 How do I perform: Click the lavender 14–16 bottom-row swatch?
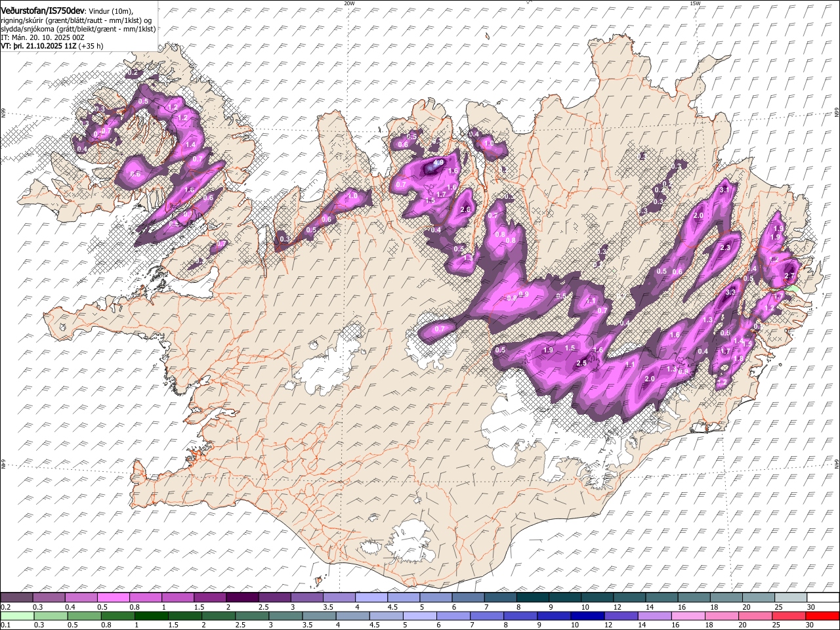click(654, 616)
